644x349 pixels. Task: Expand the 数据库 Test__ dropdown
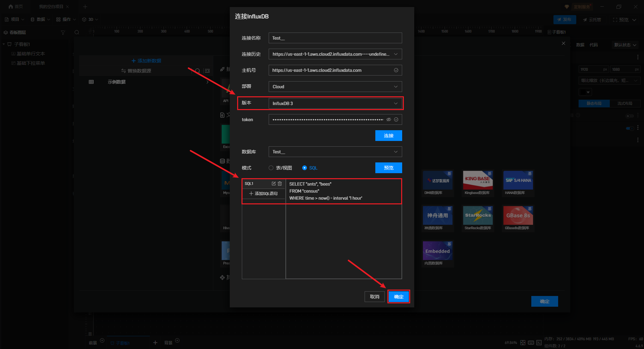pyautogui.click(x=335, y=152)
